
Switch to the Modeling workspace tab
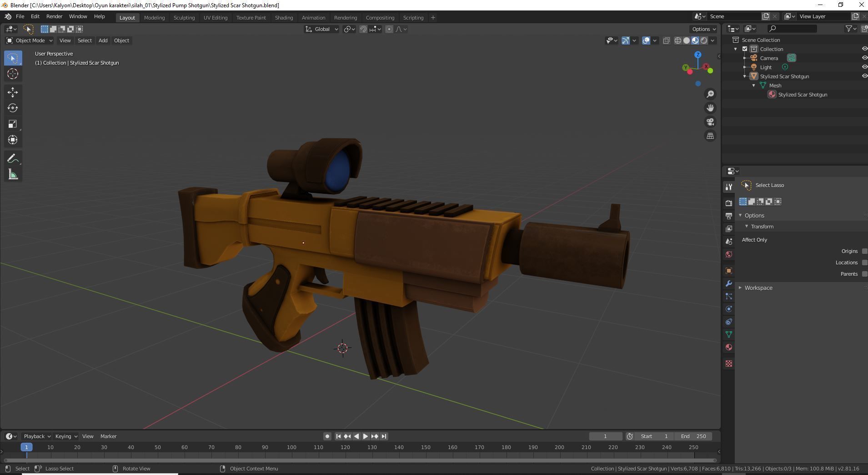click(x=154, y=18)
